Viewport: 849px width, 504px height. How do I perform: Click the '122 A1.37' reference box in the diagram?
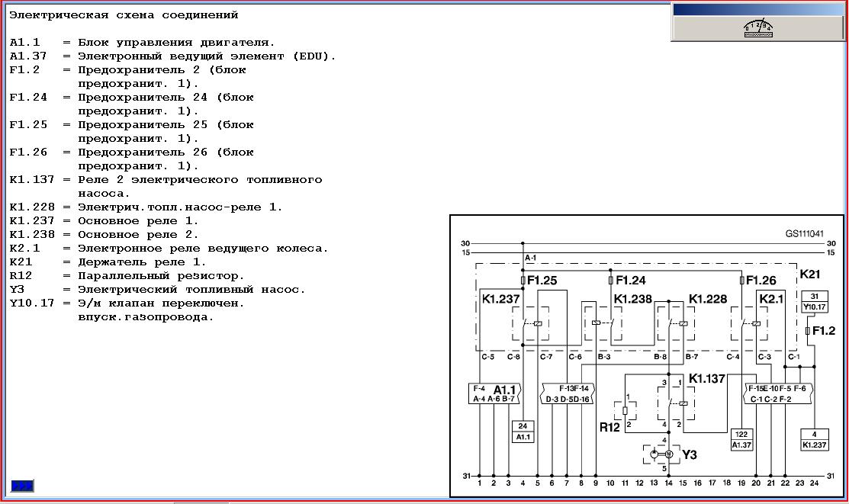coord(741,440)
